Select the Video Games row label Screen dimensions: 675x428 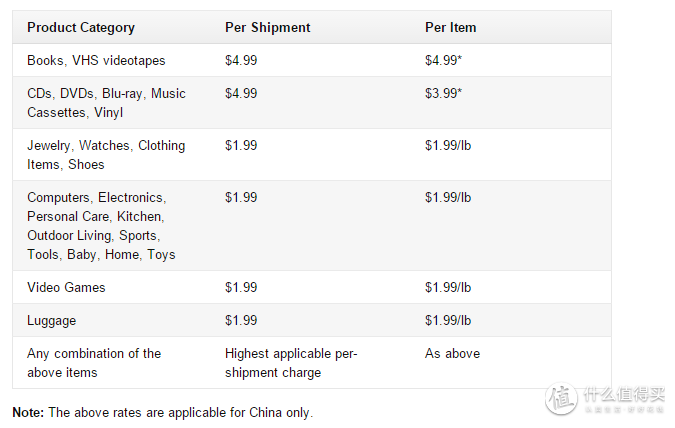click(66, 287)
